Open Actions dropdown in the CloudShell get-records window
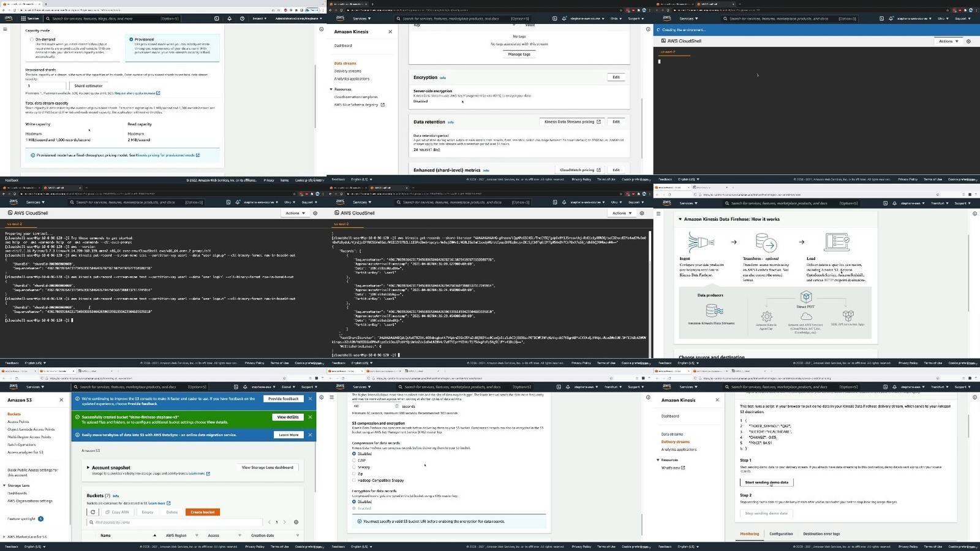980x551 pixels. click(x=621, y=213)
